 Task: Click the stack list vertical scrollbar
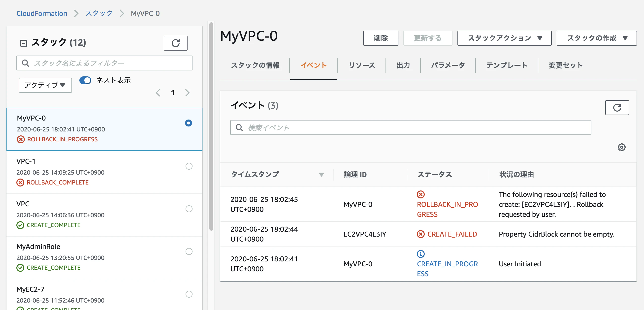[211, 126]
